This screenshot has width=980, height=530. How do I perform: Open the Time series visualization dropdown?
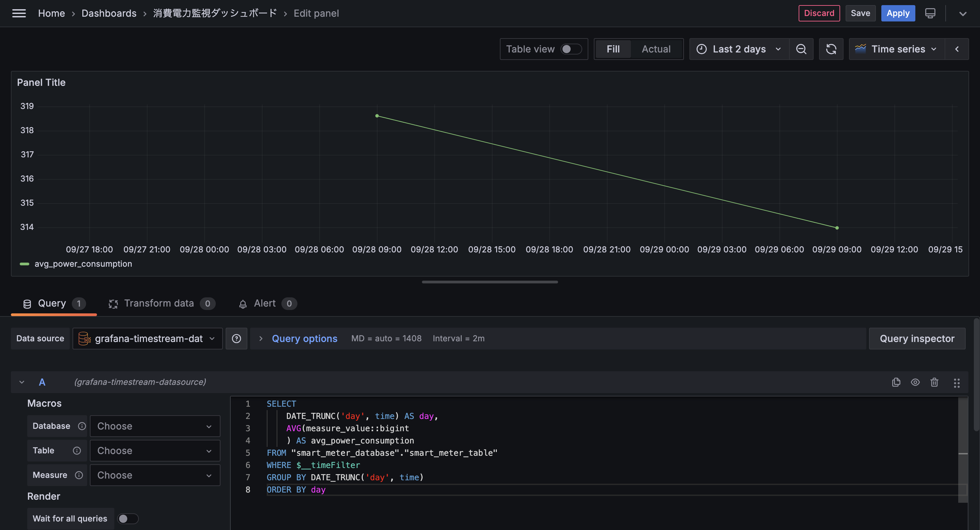[x=897, y=49]
